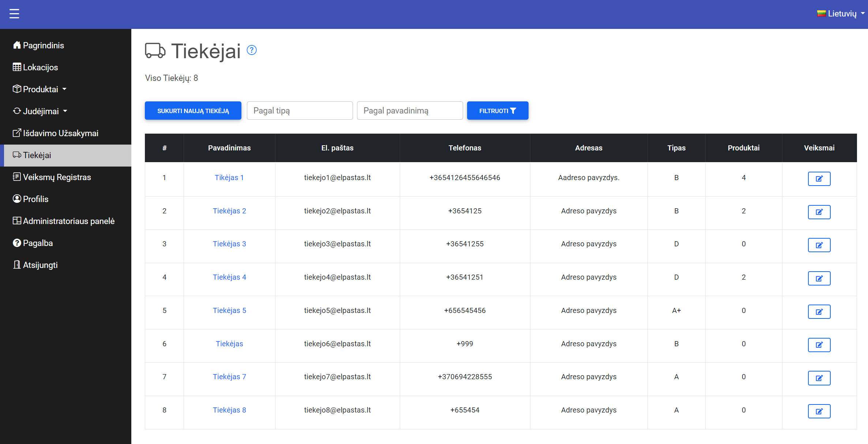Screen dimensions: 868x444
Task: Open the Tiekėjas 4 supplier link
Action: click(229, 277)
